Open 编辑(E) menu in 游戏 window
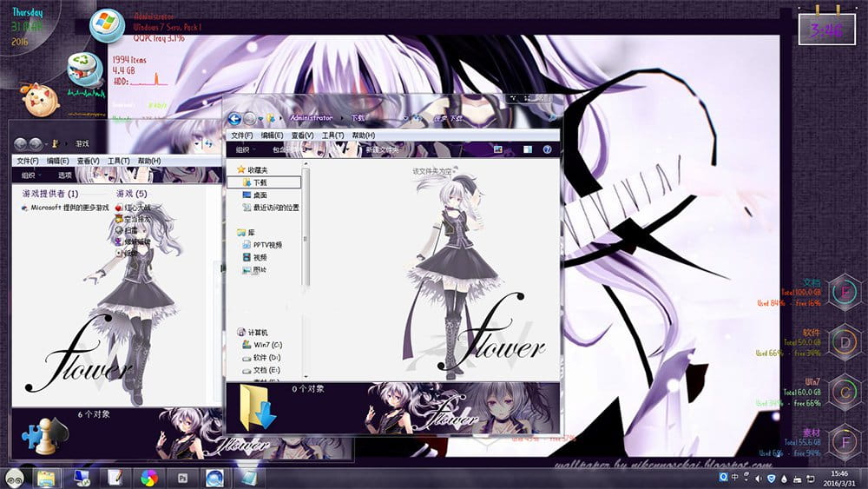The image size is (868, 489). pyautogui.click(x=57, y=161)
